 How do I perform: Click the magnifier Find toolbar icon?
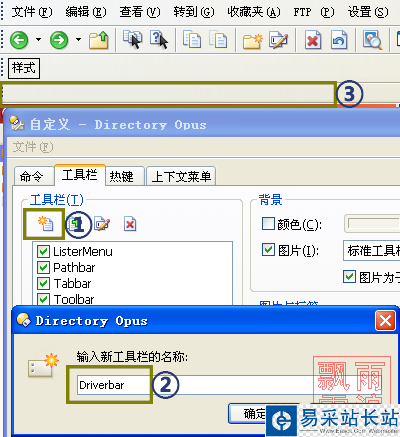373,40
